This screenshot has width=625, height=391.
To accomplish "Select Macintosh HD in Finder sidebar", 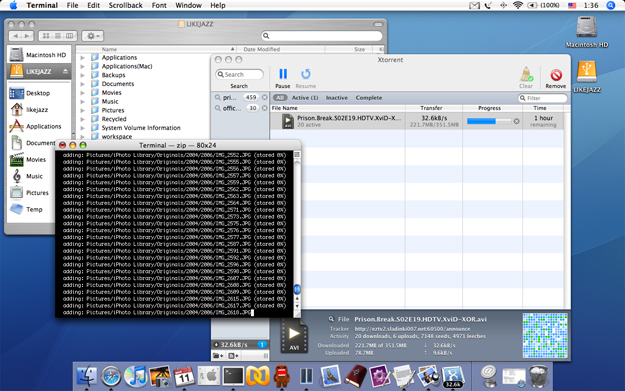I will 39,55.
